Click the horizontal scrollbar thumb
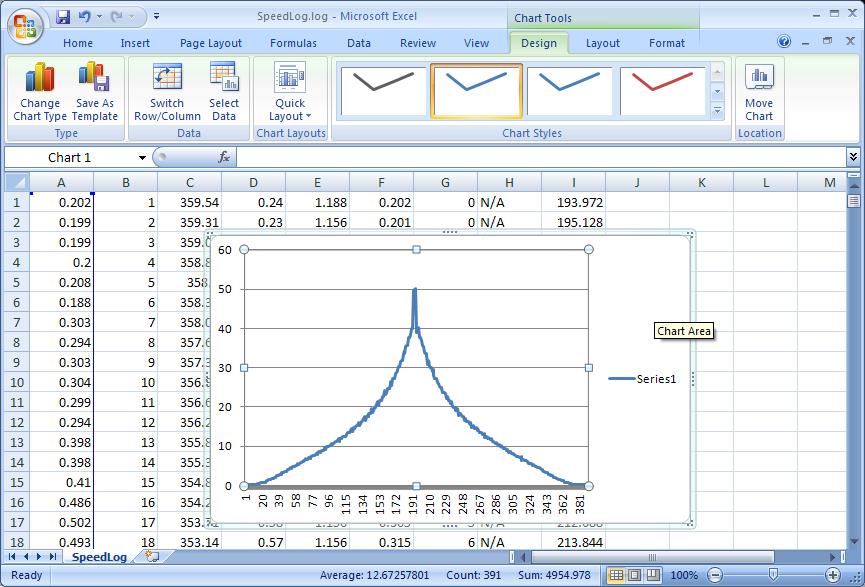865x587 pixels. [653, 557]
